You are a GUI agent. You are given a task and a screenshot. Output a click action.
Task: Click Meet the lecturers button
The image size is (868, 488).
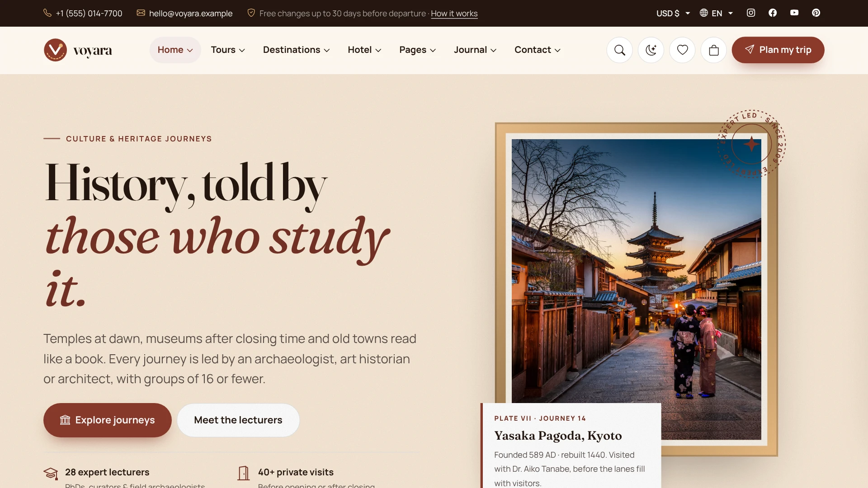click(238, 420)
